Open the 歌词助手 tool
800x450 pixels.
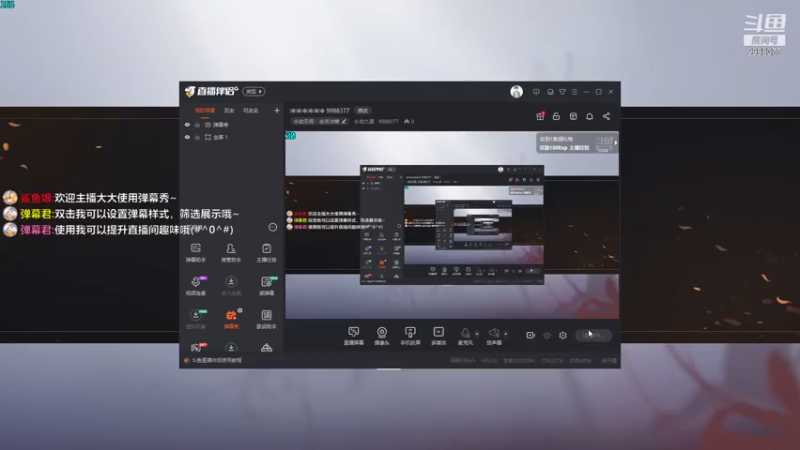(x=266, y=319)
